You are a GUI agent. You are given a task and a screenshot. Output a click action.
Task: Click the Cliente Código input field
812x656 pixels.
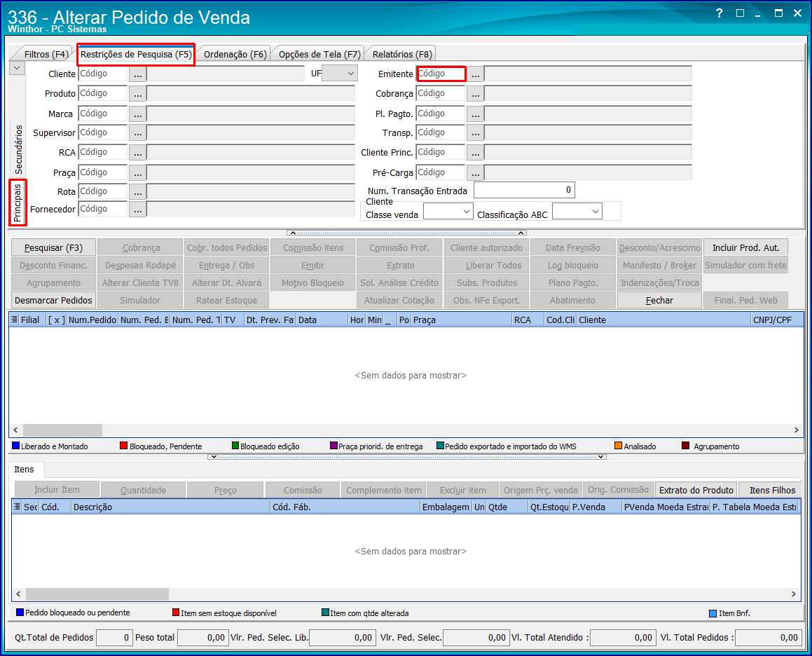pos(102,74)
